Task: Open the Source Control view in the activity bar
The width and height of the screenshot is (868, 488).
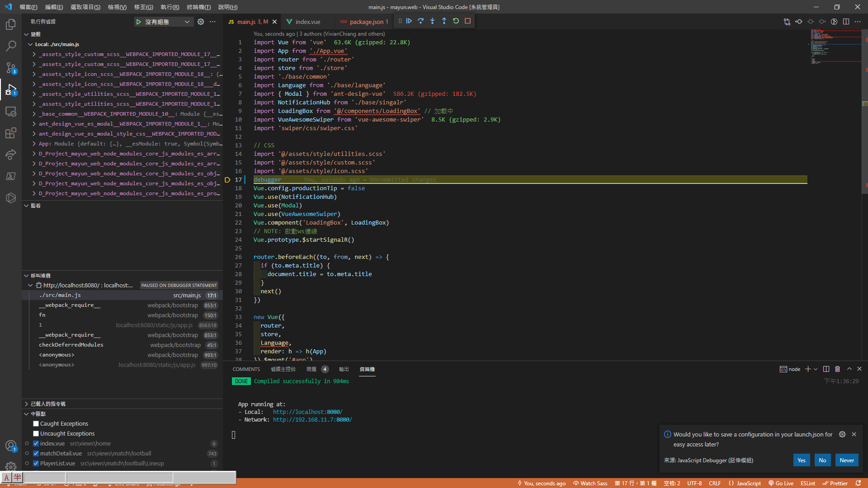Action: [x=11, y=68]
